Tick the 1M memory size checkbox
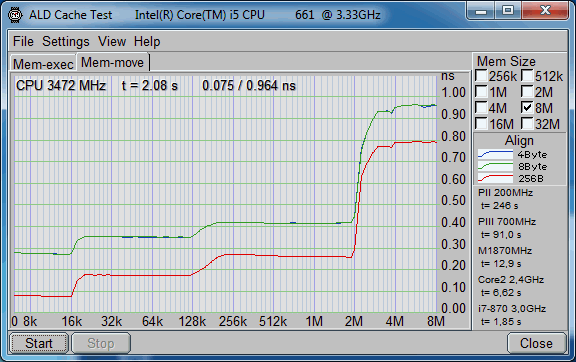 481,92
